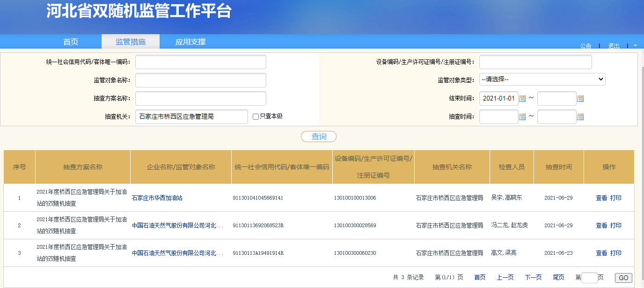Click 查看 for the first record
This screenshot has height=288, width=644.
601,198
